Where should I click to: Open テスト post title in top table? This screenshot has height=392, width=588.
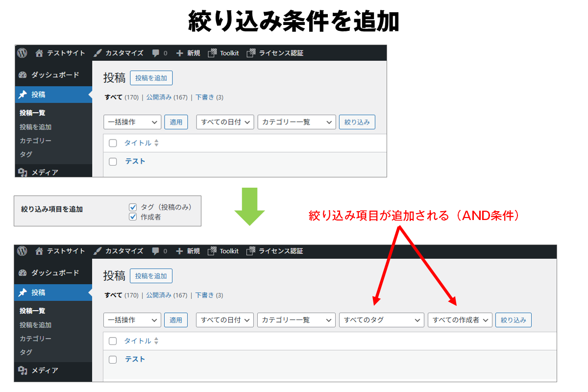click(135, 161)
